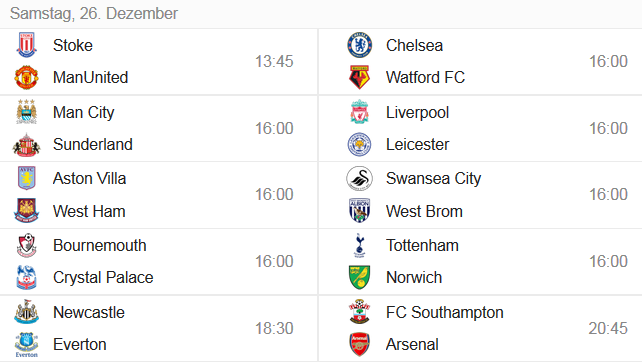
Task: Select the FC Southampton team name
Action: [445, 312]
